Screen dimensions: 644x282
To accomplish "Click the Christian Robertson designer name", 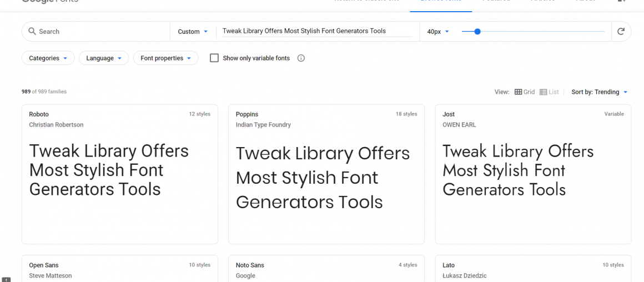I will point(56,125).
